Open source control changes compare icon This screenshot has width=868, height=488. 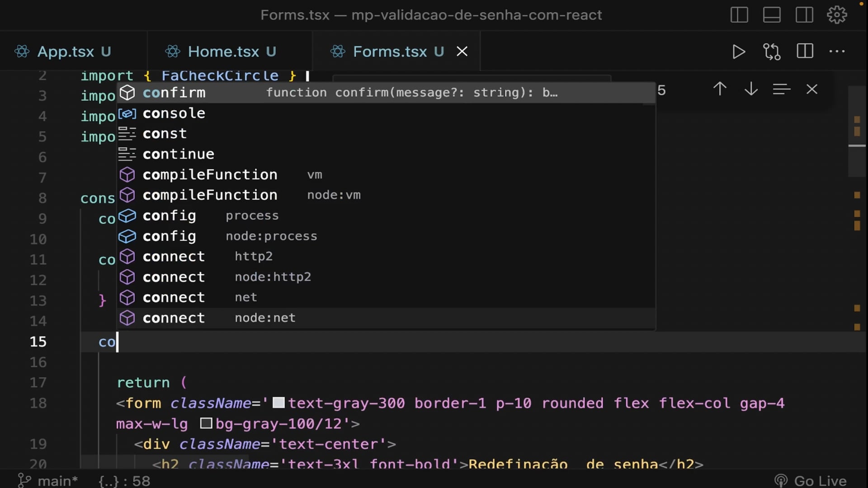772,52
